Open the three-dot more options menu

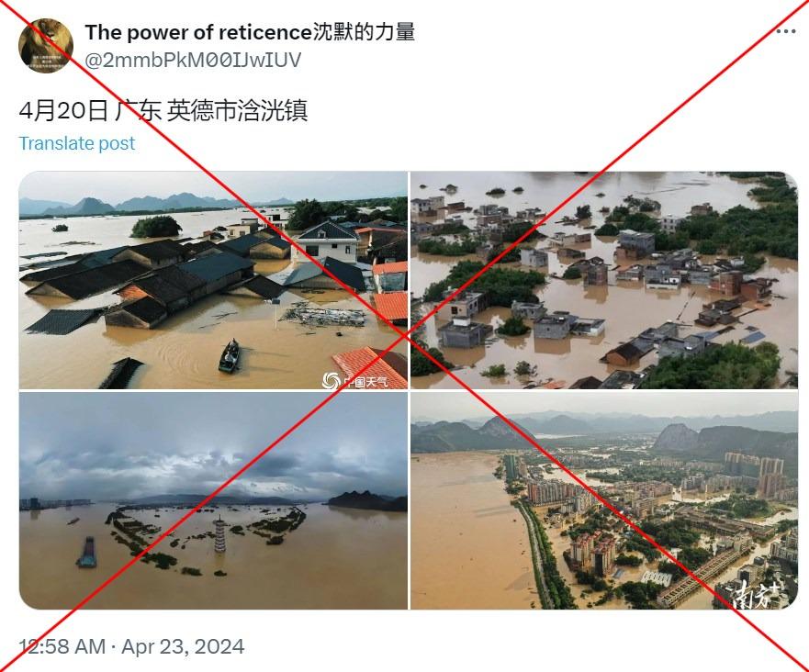click(x=785, y=31)
